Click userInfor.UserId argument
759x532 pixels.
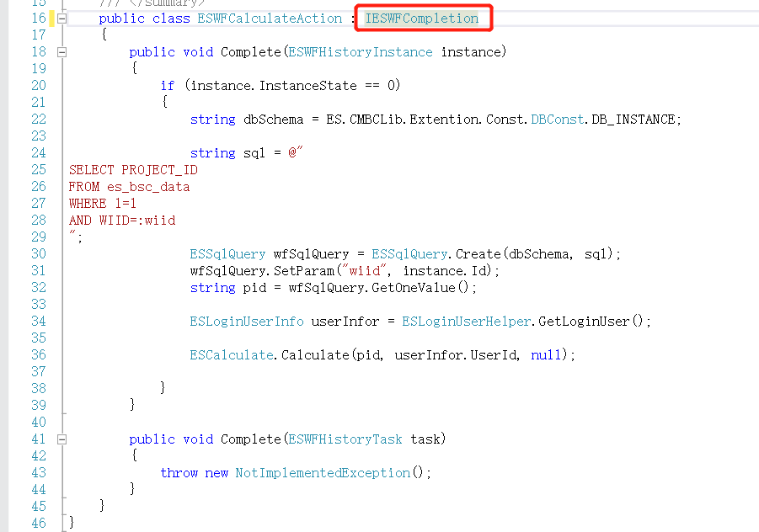(456, 355)
